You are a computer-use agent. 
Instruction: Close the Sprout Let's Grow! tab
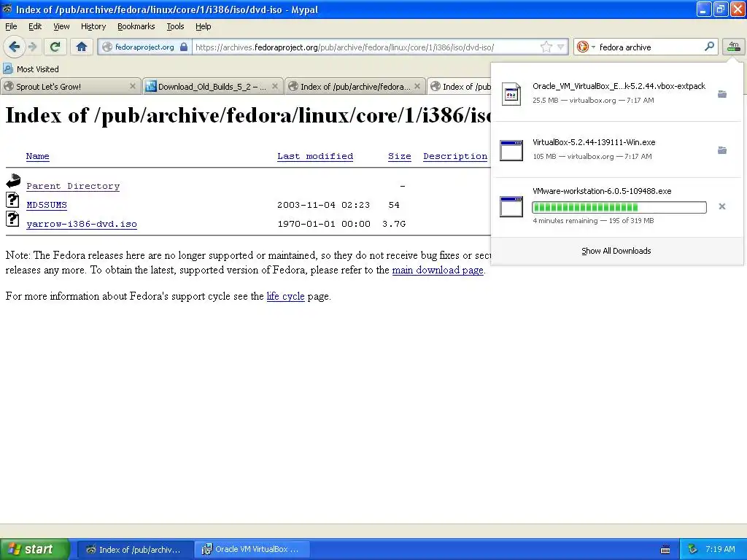click(133, 86)
